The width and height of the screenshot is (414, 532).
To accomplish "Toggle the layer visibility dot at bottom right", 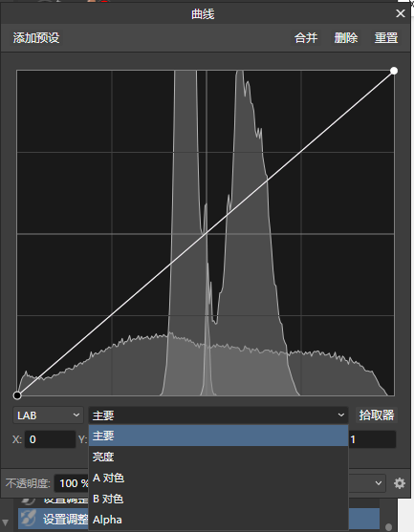I will pyautogui.click(x=389, y=527).
